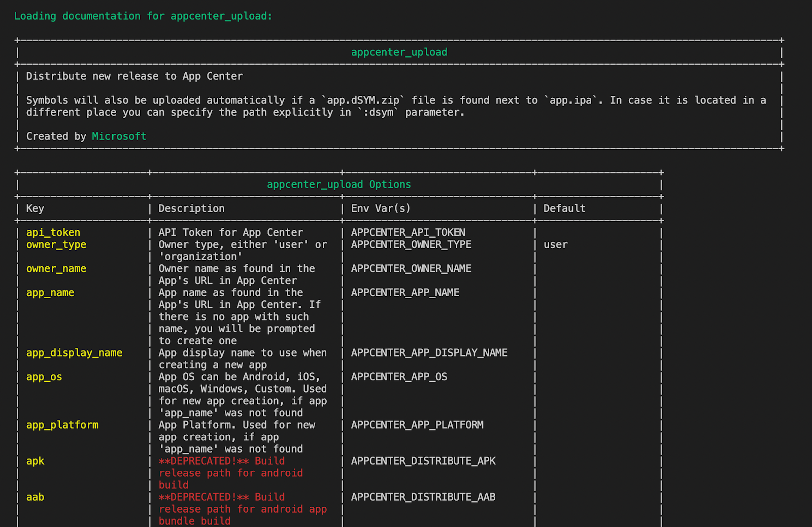812x527 pixels.
Task: Select the green 'appcenter_upload' title text
Action: click(399, 52)
